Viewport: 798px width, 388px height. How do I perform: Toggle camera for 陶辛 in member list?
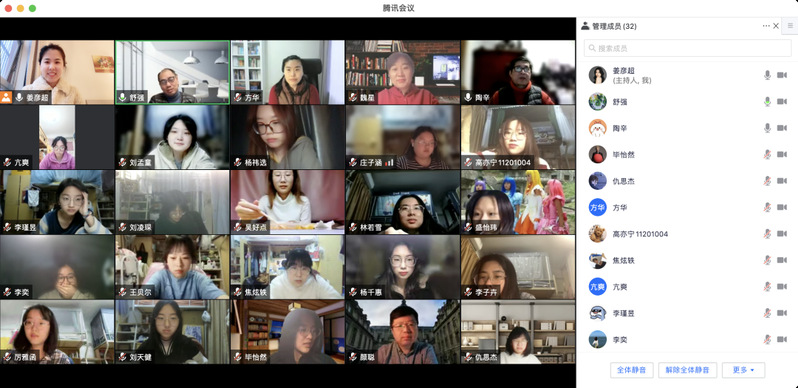782,128
